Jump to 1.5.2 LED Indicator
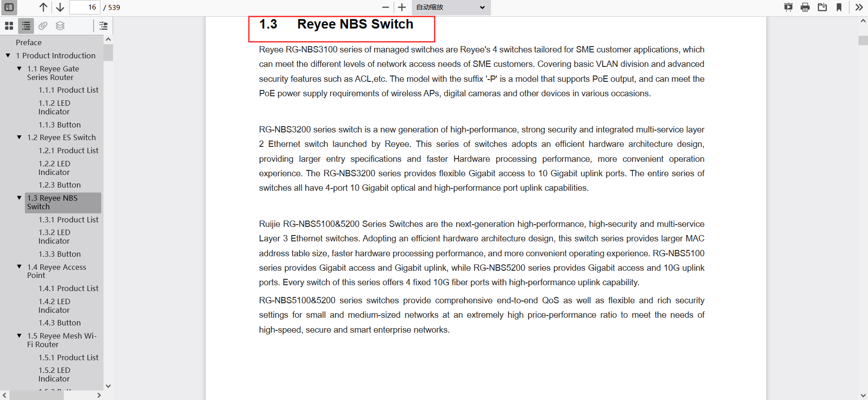Viewport: 868px width, 400px height. [x=55, y=375]
